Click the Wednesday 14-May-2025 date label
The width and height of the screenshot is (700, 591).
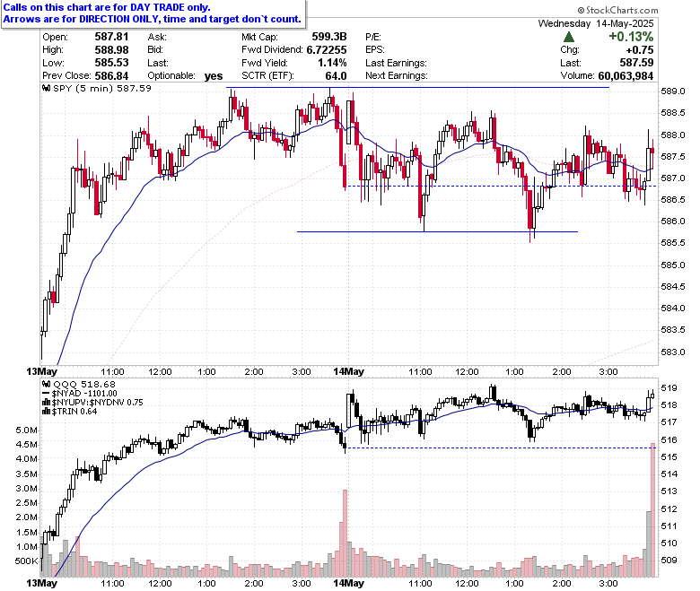(x=596, y=23)
